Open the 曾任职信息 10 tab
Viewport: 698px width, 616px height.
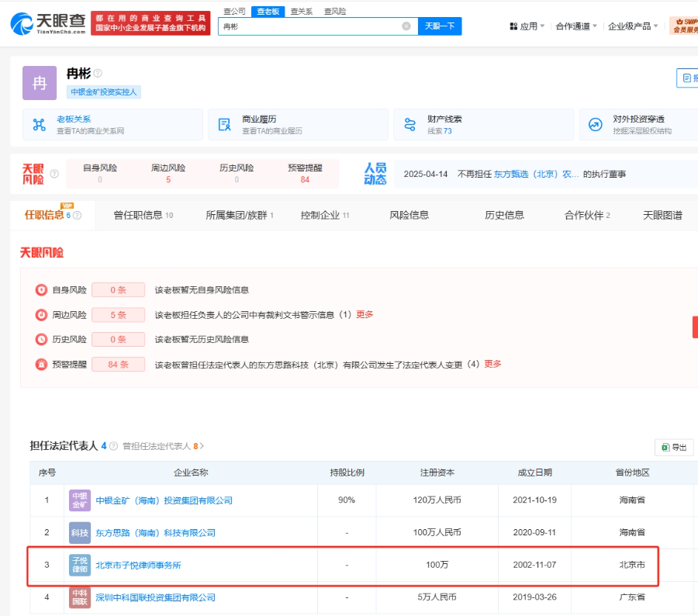143,216
